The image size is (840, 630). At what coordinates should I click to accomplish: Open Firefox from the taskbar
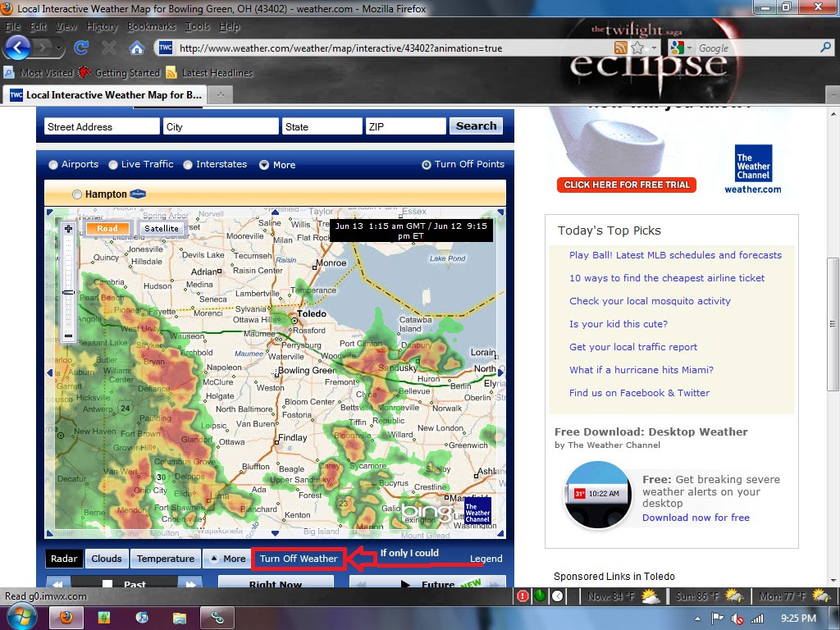[66, 619]
